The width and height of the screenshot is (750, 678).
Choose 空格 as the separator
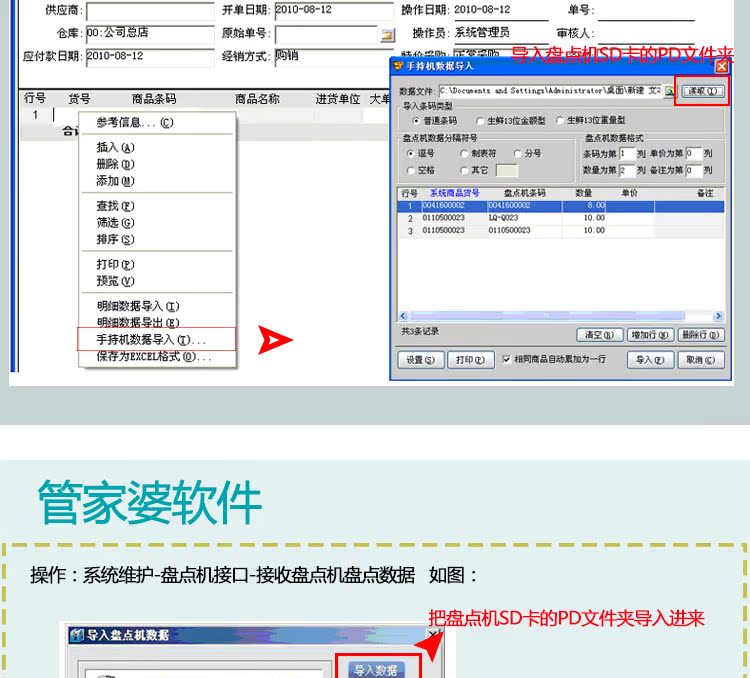coord(420,170)
